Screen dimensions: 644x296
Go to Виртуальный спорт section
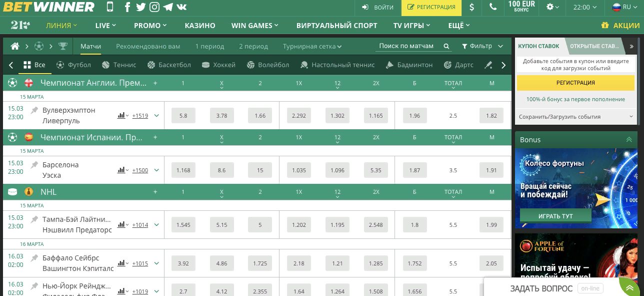coord(337,26)
